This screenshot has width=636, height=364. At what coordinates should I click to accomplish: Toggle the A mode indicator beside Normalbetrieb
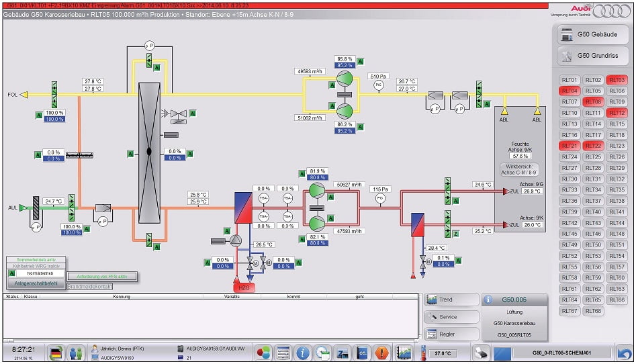point(11,273)
